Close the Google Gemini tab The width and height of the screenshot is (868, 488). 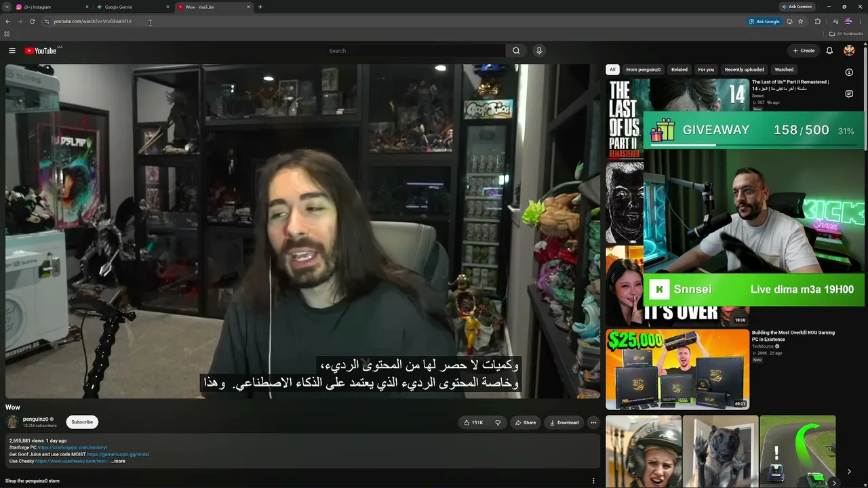167,7
